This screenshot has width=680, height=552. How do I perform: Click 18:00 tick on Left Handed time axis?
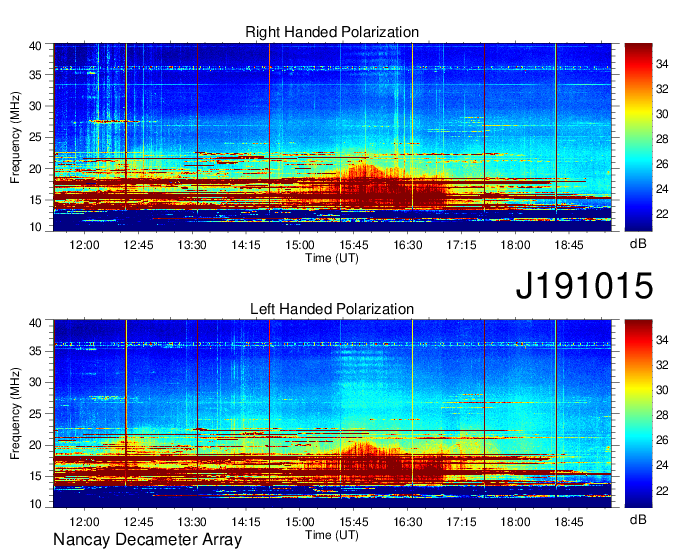point(515,522)
